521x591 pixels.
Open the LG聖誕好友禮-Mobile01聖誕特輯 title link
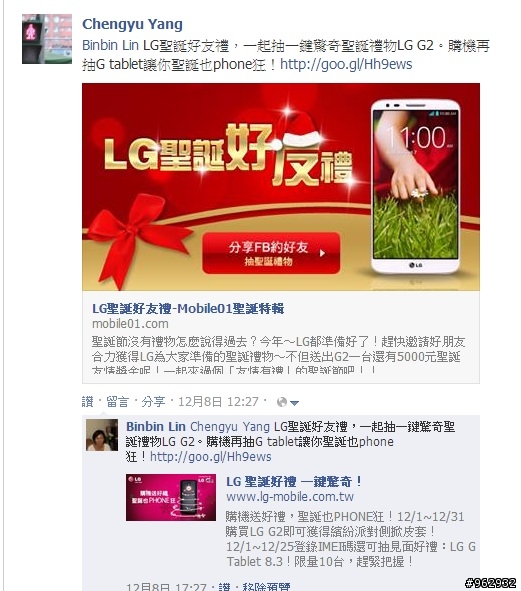(x=188, y=309)
